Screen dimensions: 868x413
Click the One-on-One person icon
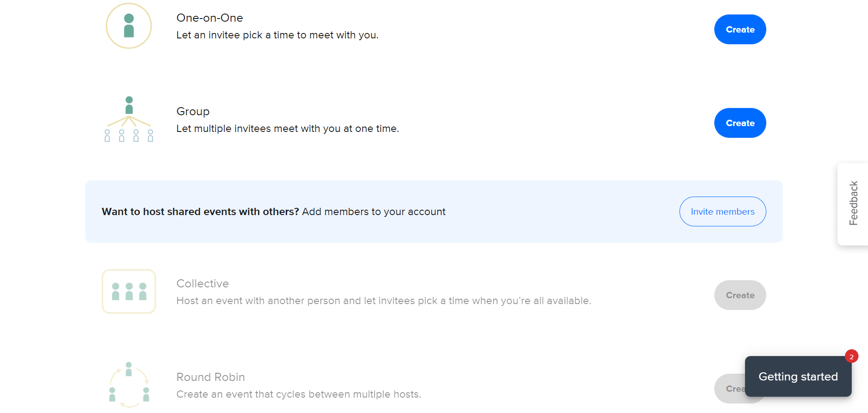(129, 26)
